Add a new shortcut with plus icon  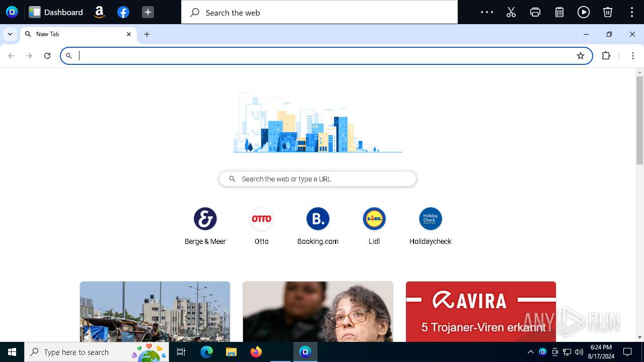pos(147,12)
